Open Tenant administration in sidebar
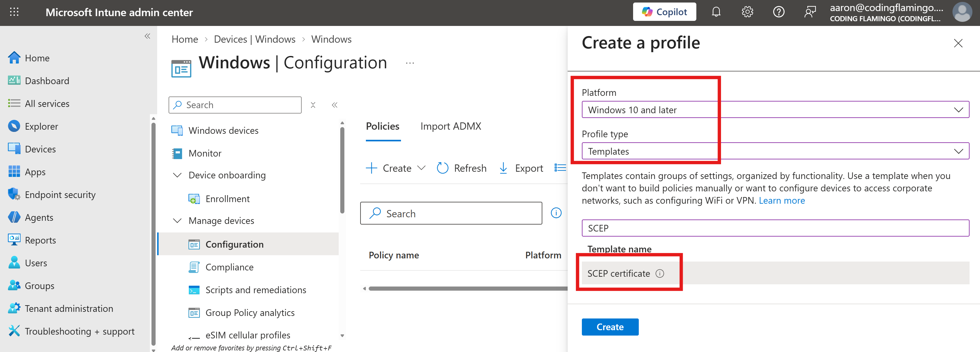This screenshot has width=980, height=352. tap(69, 309)
